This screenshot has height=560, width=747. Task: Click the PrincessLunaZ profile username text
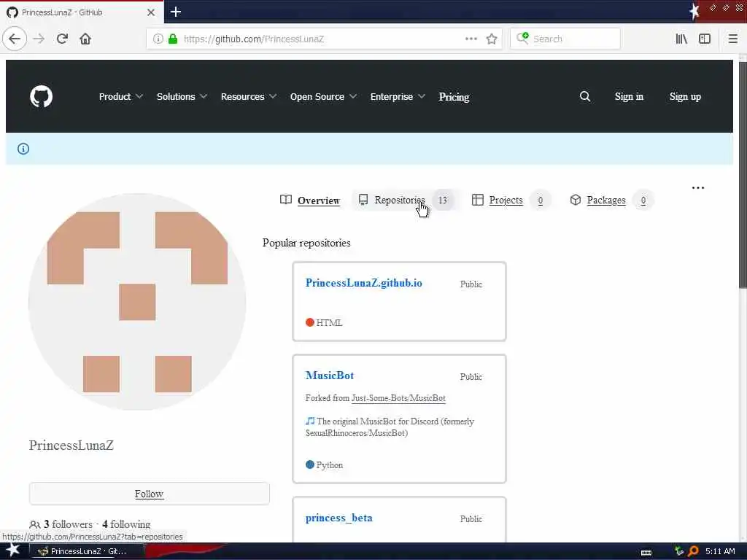(x=71, y=446)
